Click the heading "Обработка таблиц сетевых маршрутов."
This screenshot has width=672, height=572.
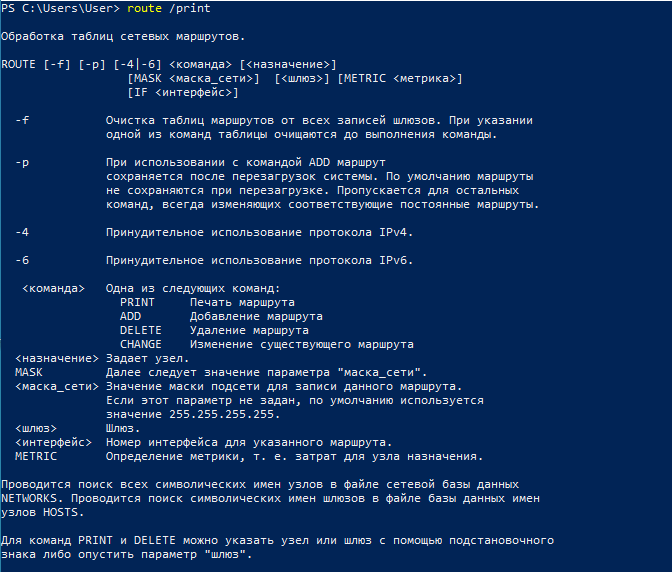[123, 36]
